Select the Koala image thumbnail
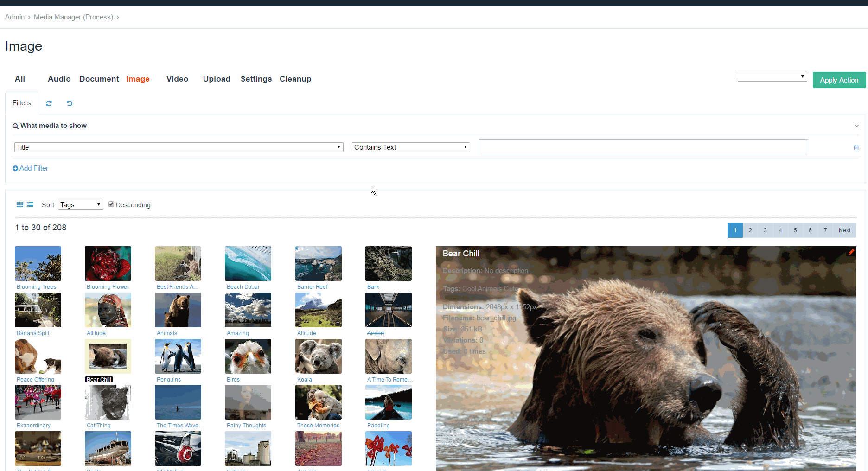 [318, 356]
